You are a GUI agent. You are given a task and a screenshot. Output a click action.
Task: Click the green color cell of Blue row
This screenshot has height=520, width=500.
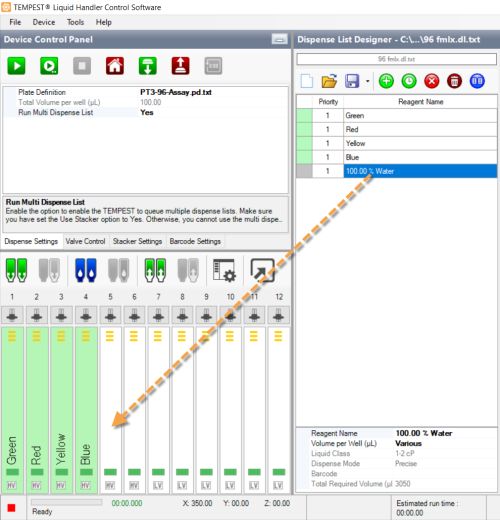point(304,157)
